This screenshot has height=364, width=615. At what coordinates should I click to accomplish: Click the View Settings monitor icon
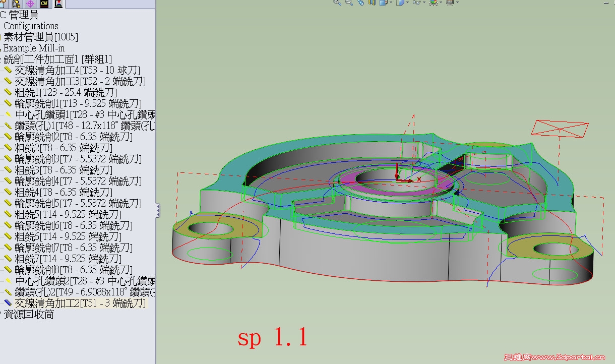[449, 3]
